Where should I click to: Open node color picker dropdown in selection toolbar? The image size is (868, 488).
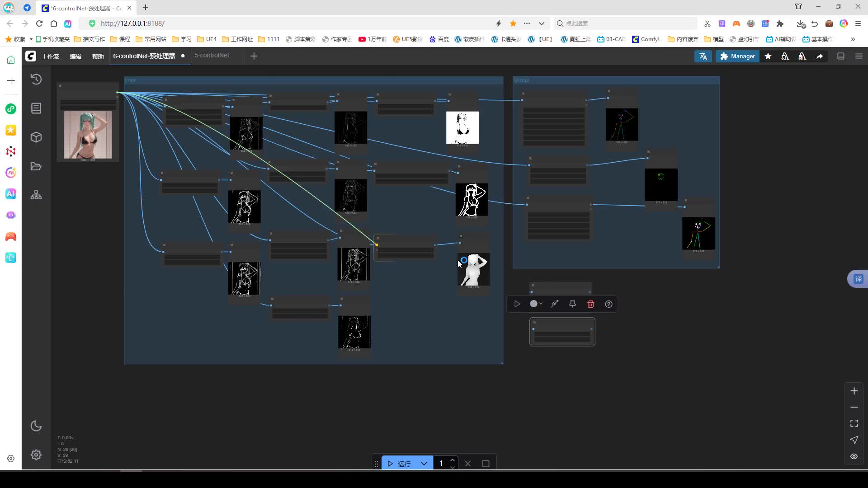[x=536, y=304]
